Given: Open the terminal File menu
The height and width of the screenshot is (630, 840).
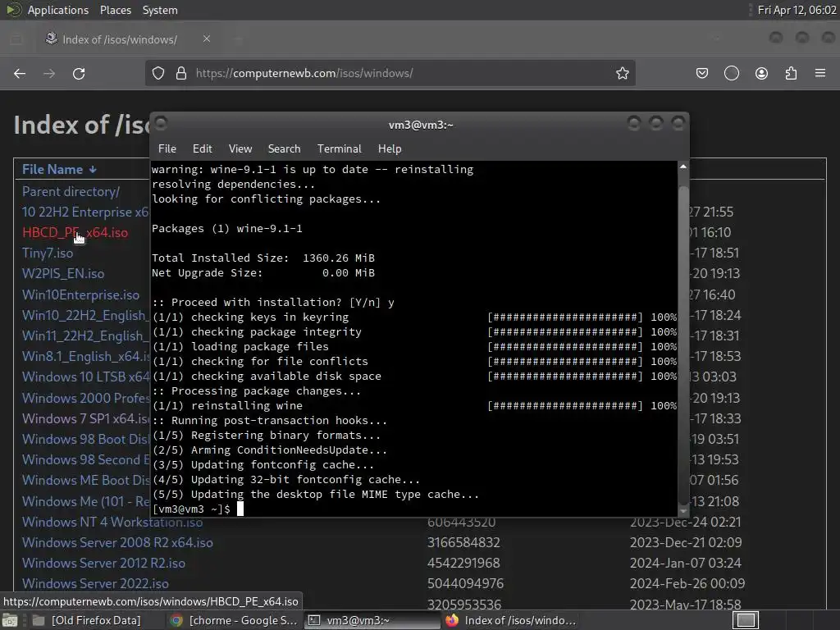Looking at the screenshot, I should click(x=167, y=149).
